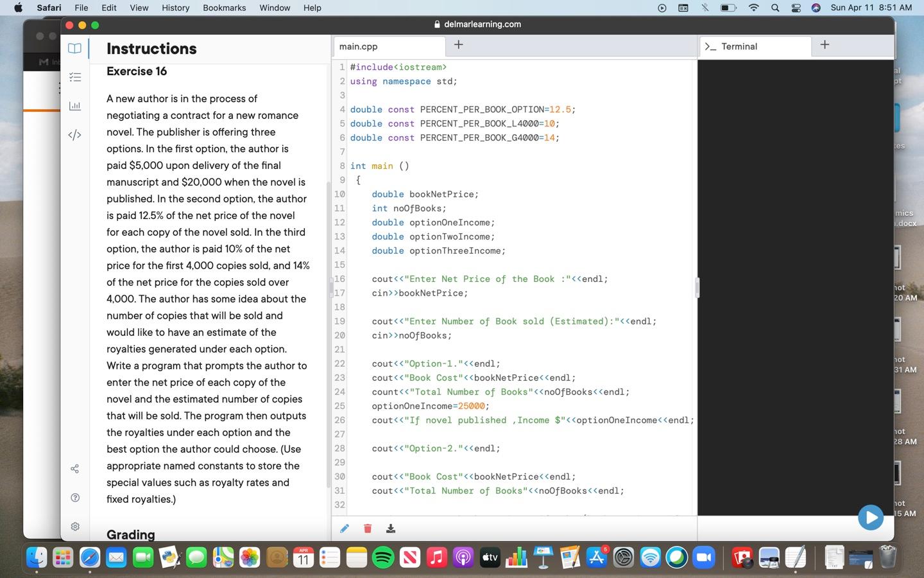Open the History menu
924x578 pixels.
pyautogui.click(x=176, y=8)
